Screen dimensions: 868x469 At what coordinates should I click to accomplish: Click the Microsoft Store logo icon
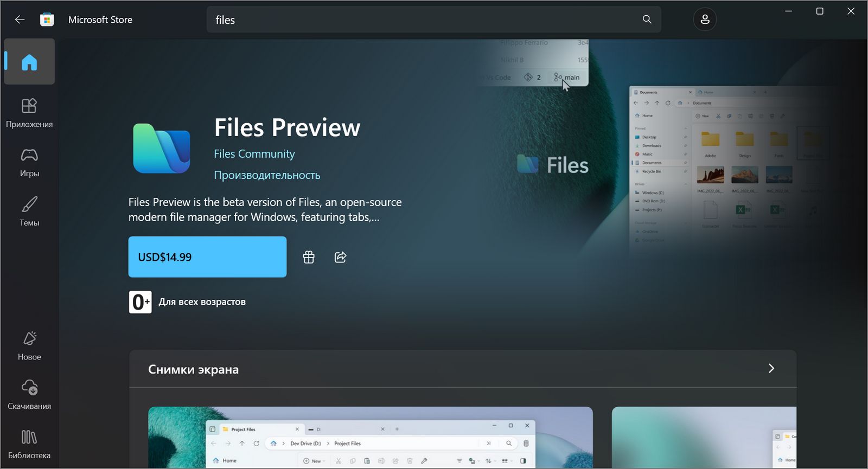click(x=47, y=20)
